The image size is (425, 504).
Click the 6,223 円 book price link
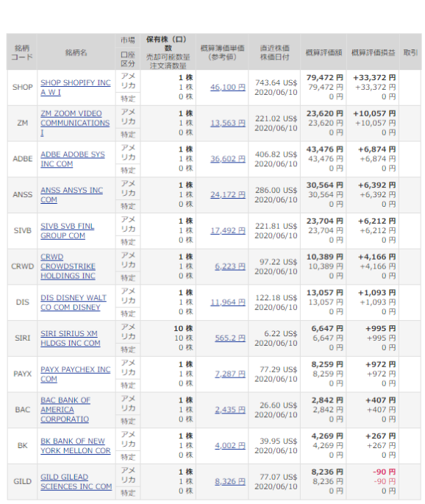pos(230,266)
